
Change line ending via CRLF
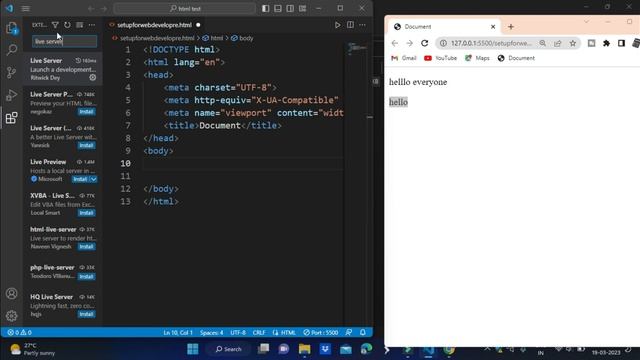pyautogui.click(x=259, y=333)
